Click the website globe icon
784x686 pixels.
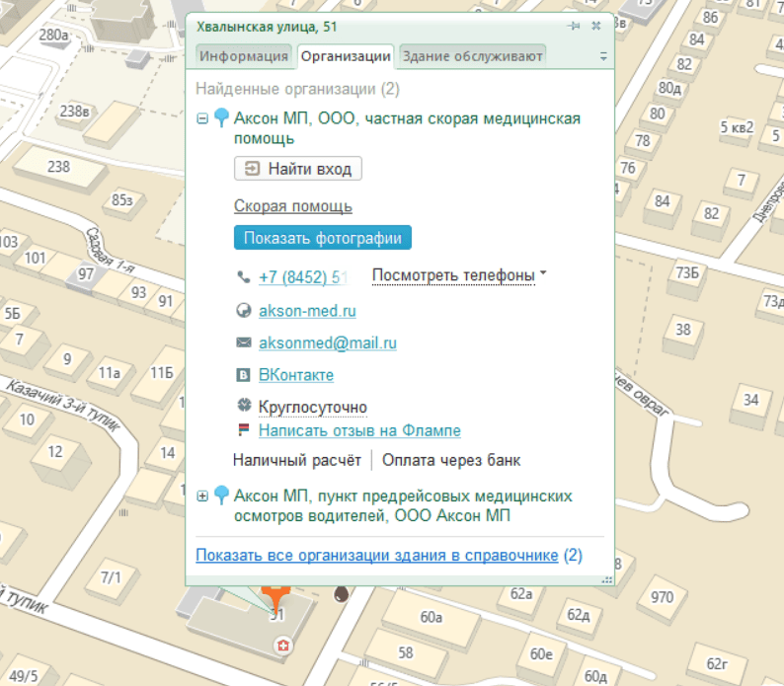point(244,311)
